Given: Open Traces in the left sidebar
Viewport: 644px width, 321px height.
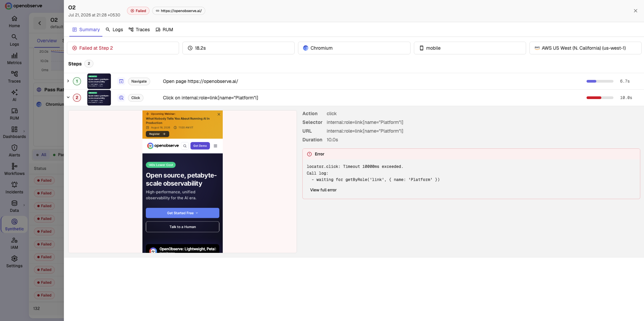Looking at the screenshot, I should tap(14, 77).
